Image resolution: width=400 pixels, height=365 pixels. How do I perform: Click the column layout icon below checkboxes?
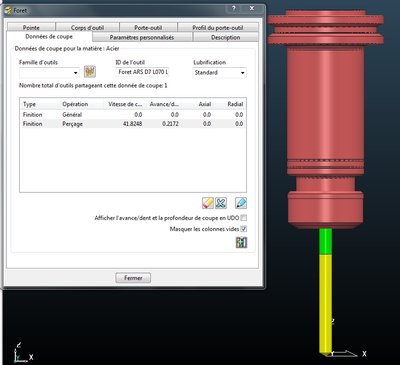(241, 242)
